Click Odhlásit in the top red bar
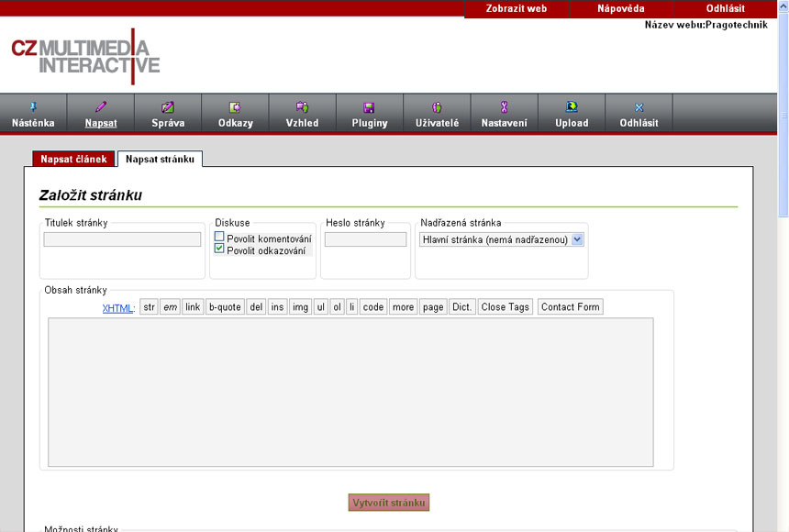Image resolution: width=789 pixels, height=532 pixels. 725,8
